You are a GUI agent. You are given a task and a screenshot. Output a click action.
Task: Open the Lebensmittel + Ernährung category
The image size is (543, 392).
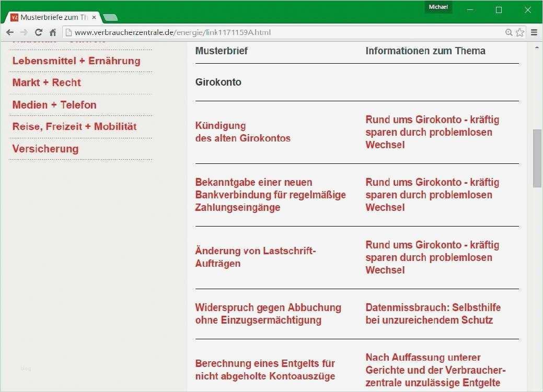pyautogui.click(x=75, y=61)
